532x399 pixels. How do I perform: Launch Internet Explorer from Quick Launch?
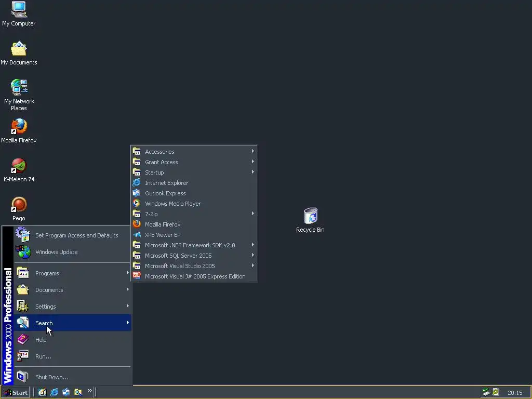54,392
